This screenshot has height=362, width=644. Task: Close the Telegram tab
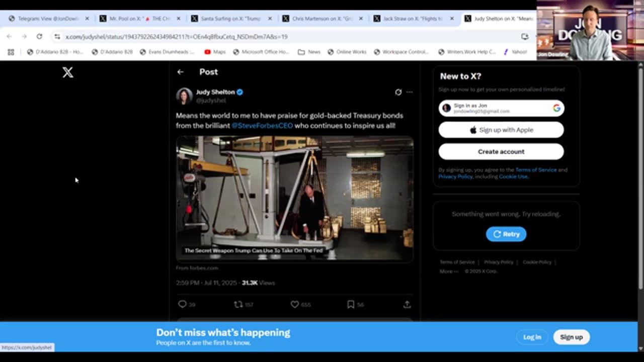coord(87,19)
